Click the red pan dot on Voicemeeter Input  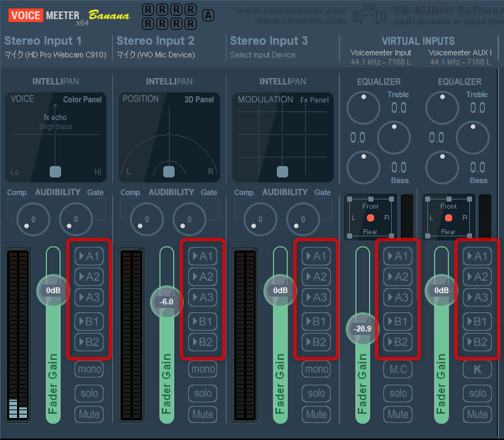(371, 218)
